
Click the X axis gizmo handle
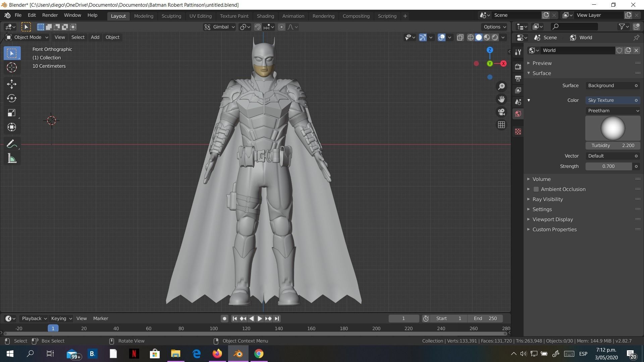(x=503, y=63)
